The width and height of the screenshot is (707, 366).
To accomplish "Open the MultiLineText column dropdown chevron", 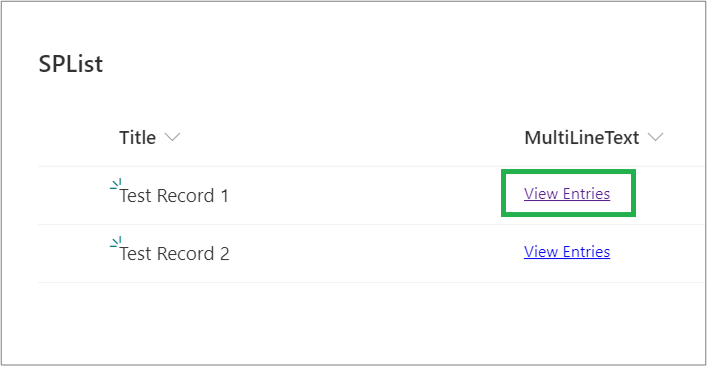I will pyautogui.click(x=655, y=137).
